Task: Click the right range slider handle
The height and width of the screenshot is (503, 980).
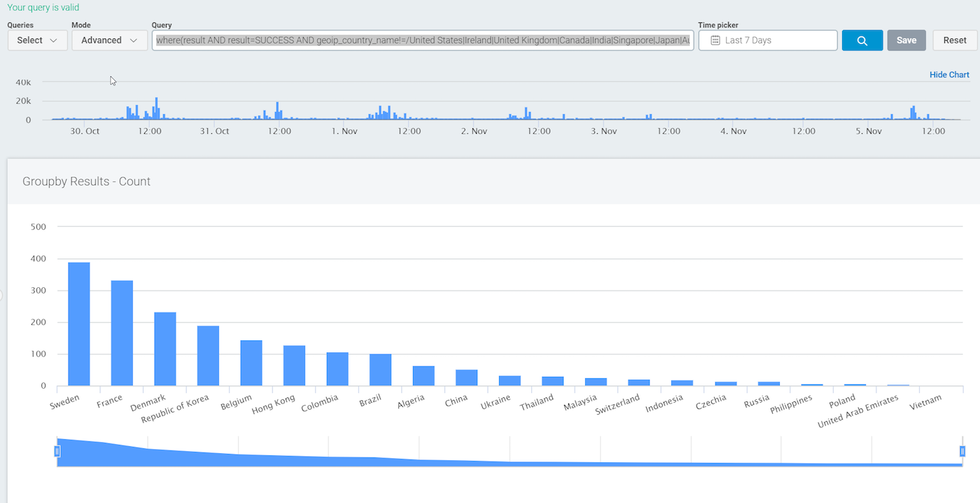Action: [x=962, y=451]
